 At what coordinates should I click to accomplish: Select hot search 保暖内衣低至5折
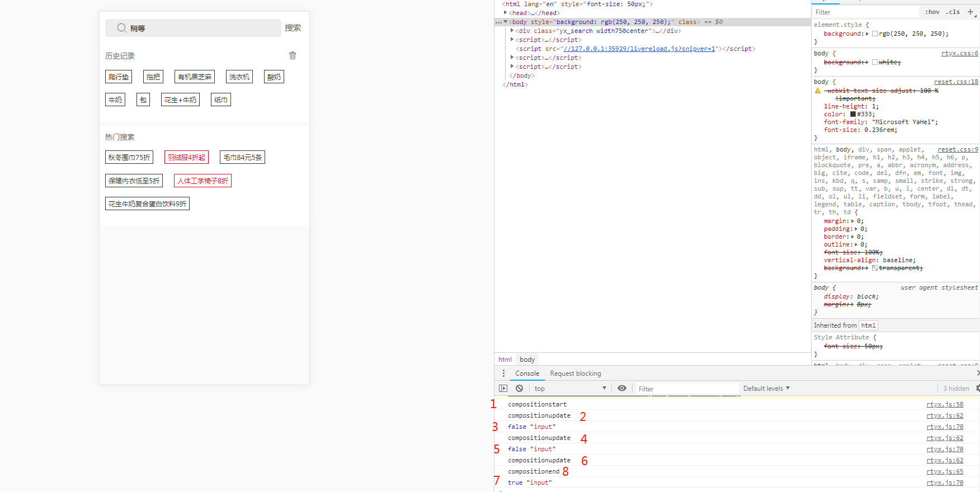click(x=134, y=181)
